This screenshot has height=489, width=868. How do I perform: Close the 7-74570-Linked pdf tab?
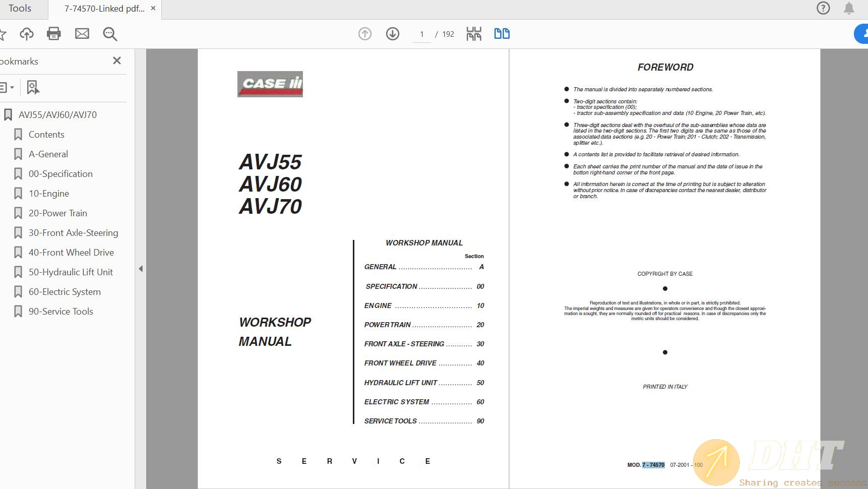(153, 8)
